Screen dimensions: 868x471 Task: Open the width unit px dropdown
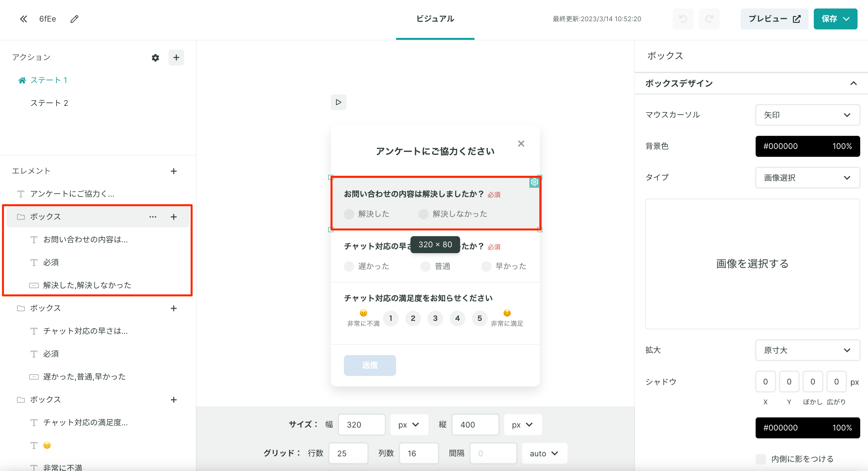409,425
